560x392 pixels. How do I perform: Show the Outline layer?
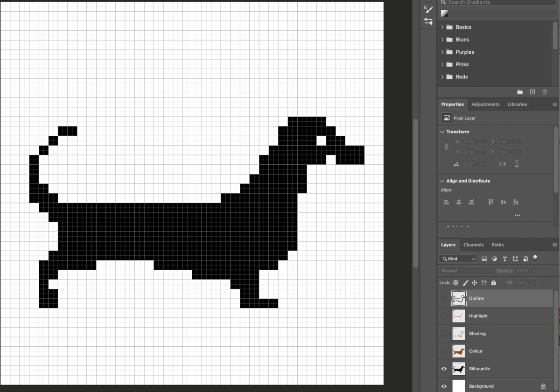coord(444,298)
